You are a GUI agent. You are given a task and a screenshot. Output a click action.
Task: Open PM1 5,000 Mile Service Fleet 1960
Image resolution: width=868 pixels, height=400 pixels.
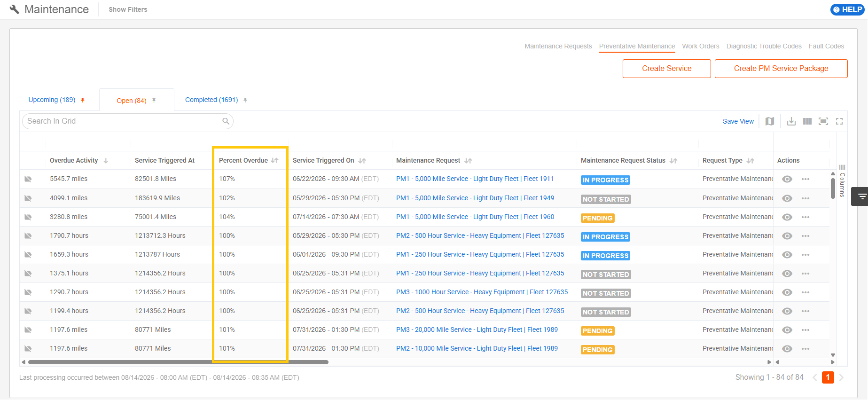pyautogui.click(x=475, y=217)
